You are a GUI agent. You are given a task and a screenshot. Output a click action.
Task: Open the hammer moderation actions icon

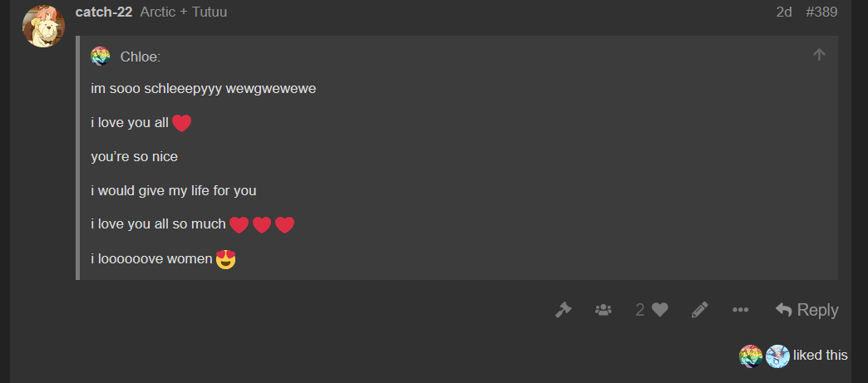563,310
